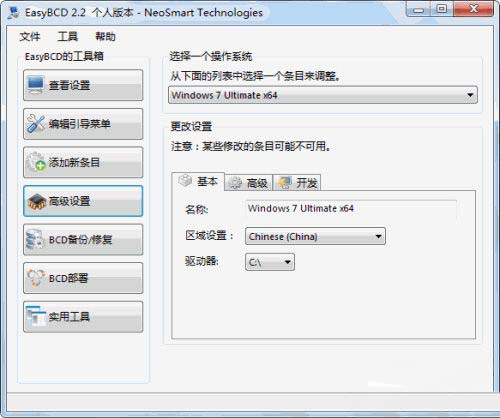Click the 驱动器 label
Screen dimensions: 500x418
[x=202, y=261]
